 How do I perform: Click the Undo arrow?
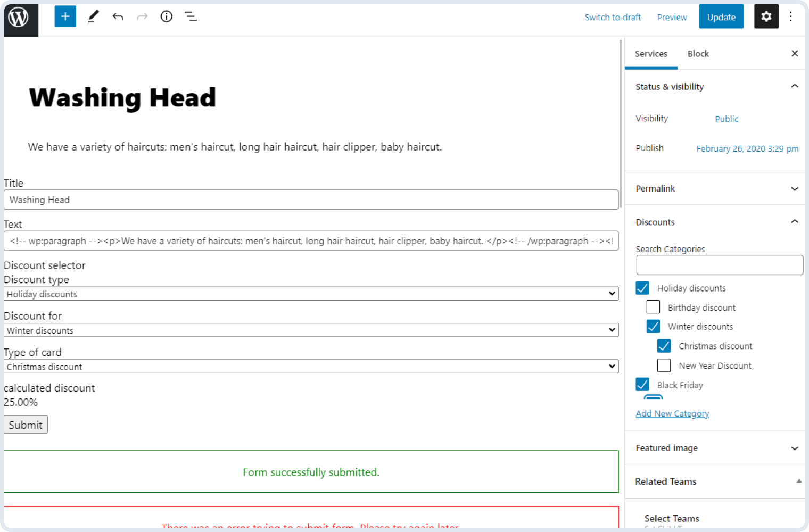[118, 16]
